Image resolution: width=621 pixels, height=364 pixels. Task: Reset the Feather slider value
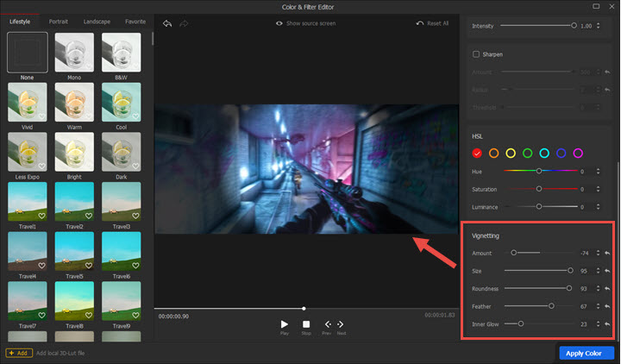(607, 306)
